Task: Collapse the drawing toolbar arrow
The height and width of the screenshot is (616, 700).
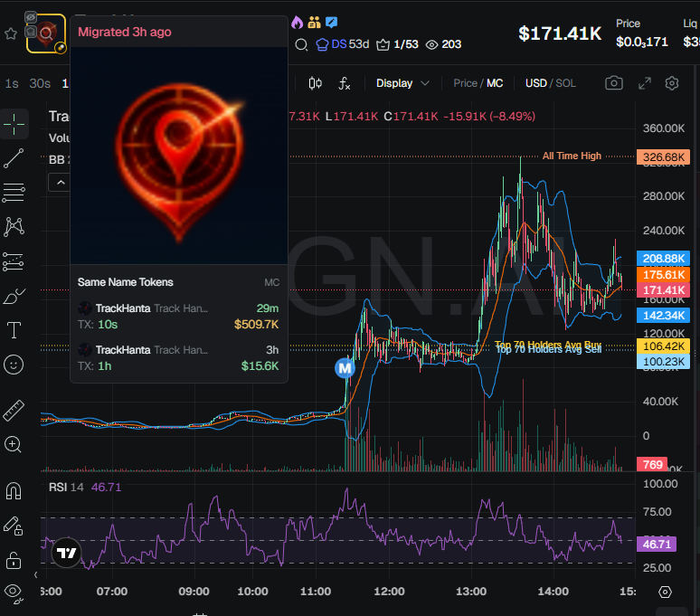Action: point(35,575)
